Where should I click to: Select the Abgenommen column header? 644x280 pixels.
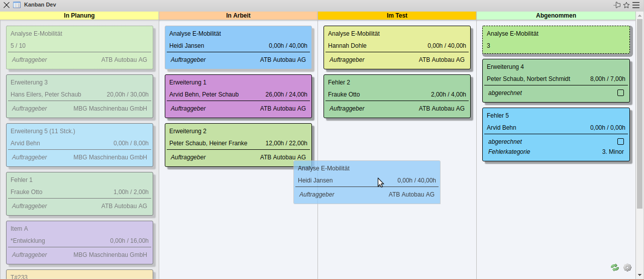(556, 16)
